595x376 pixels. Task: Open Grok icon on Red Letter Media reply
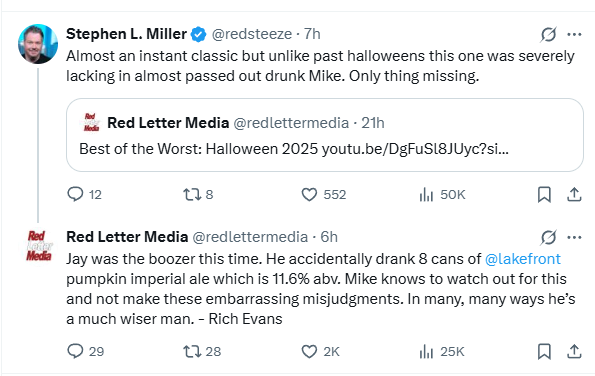(548, 238)
